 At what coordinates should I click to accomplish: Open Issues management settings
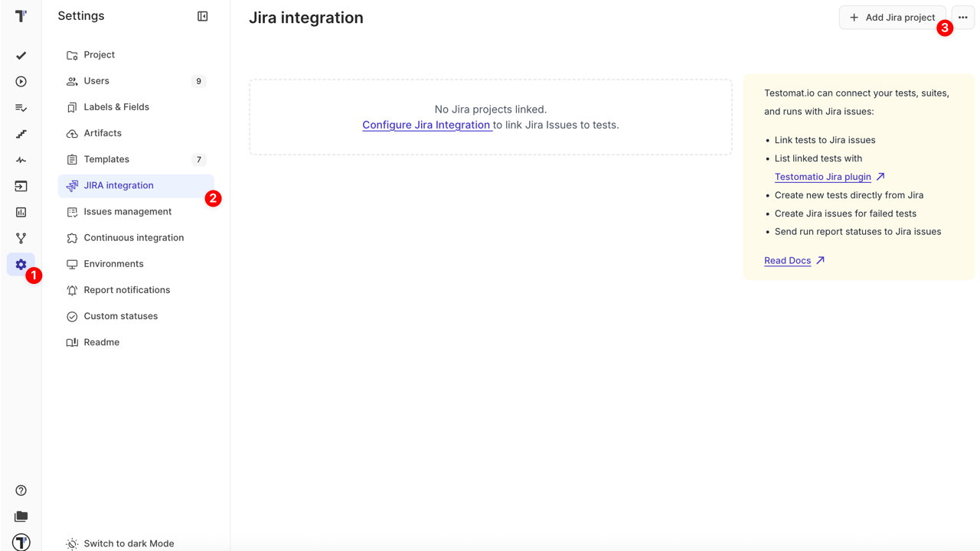(x=126, y=211)
